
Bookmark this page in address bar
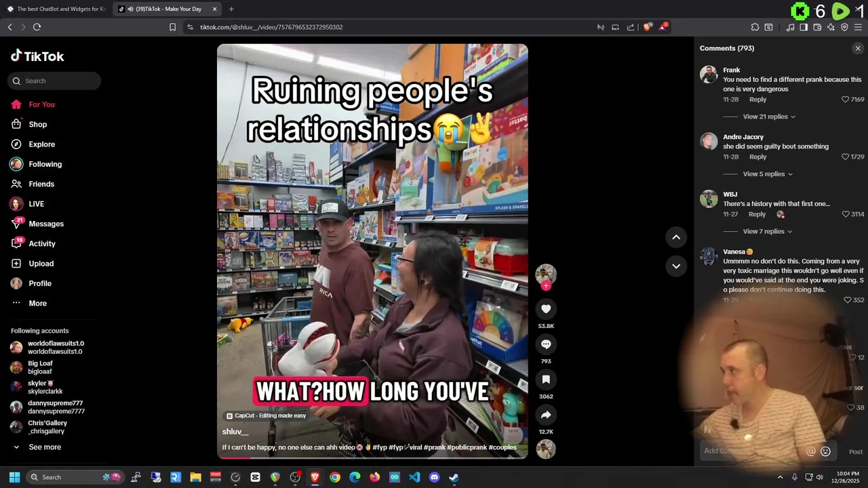pyautogui.click(x=172, y=27)
